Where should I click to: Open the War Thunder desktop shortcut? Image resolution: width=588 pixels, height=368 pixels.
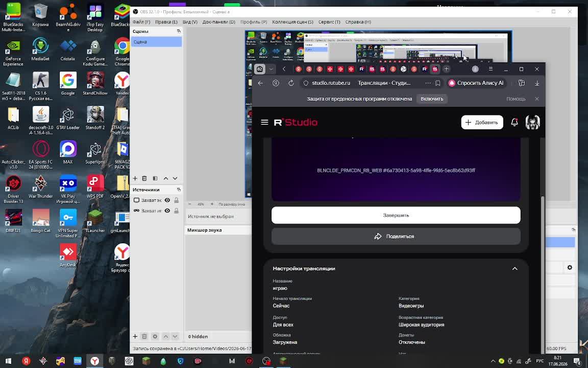40,187
